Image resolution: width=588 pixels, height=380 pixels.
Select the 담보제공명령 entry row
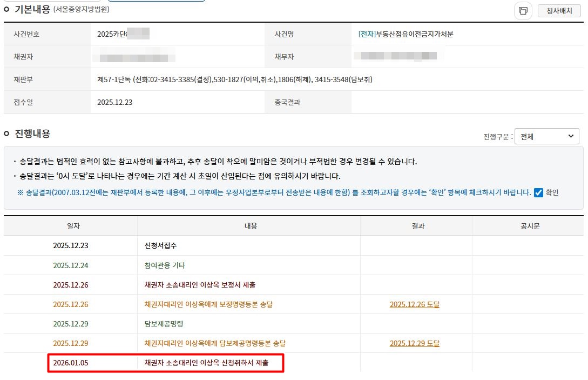click(x=164, y=324)
